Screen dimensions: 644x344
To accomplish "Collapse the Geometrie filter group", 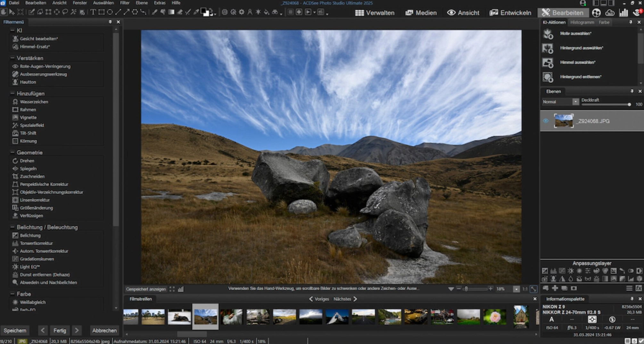I will point(12,152).
